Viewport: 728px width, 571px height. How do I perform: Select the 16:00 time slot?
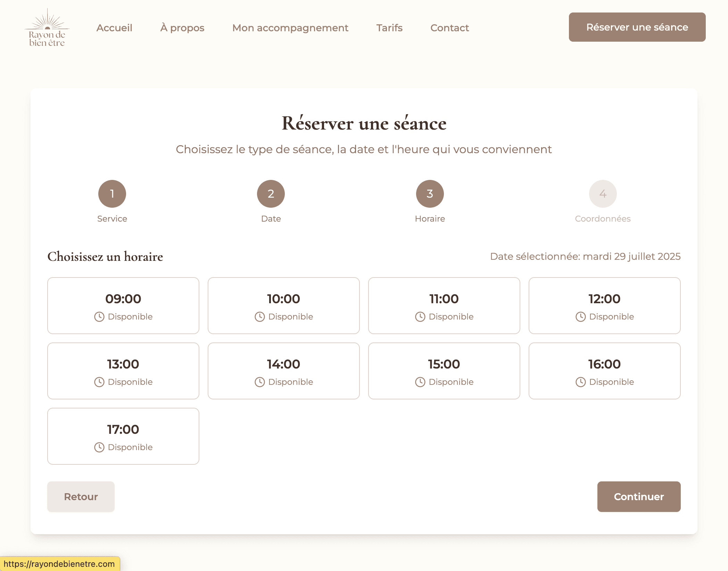(604, 371)
